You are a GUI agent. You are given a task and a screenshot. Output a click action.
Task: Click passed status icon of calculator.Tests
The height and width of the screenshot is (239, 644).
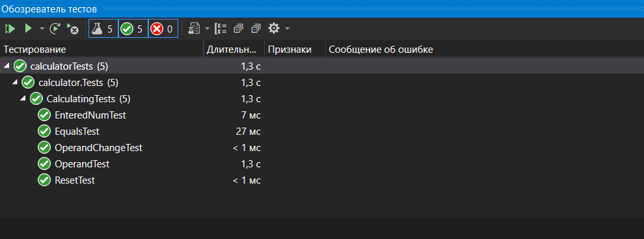tap(28, 83)
